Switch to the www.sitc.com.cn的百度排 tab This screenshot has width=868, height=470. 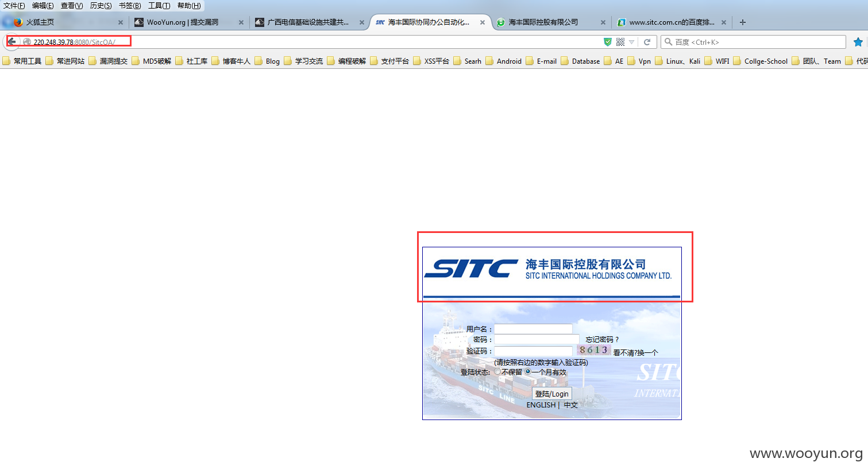tap(671, 22)
